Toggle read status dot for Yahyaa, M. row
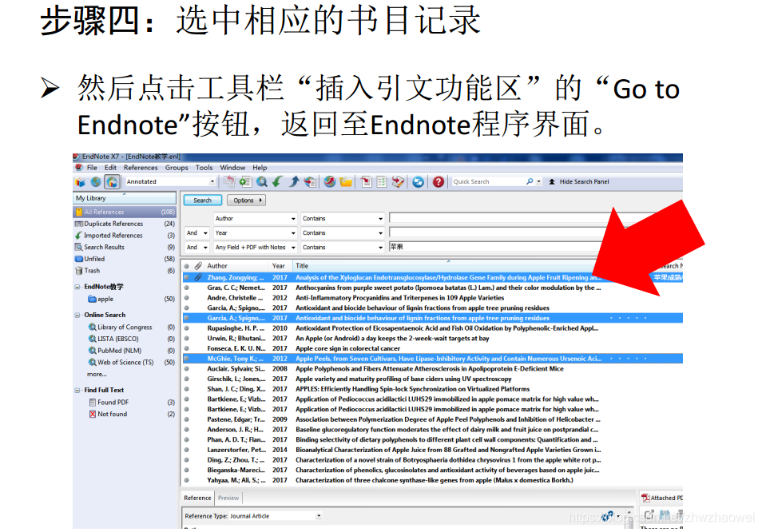762x532 pixels. (x=187, y=480)
